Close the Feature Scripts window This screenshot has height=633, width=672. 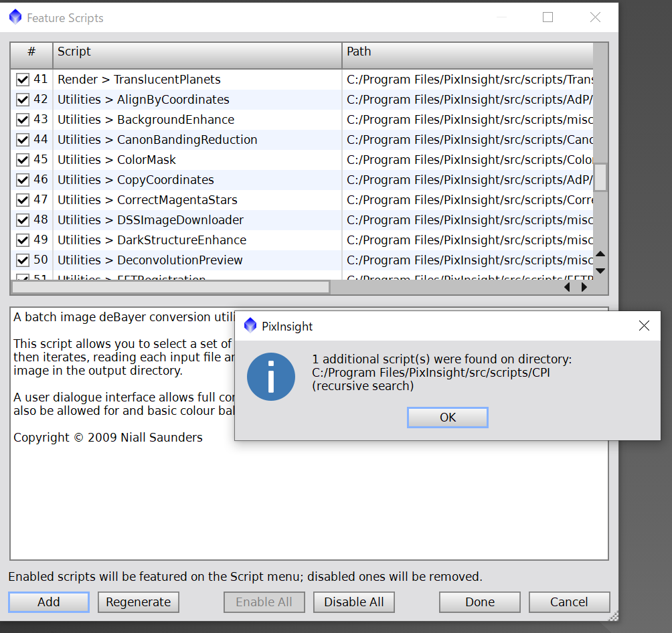(x=595, y=17)
